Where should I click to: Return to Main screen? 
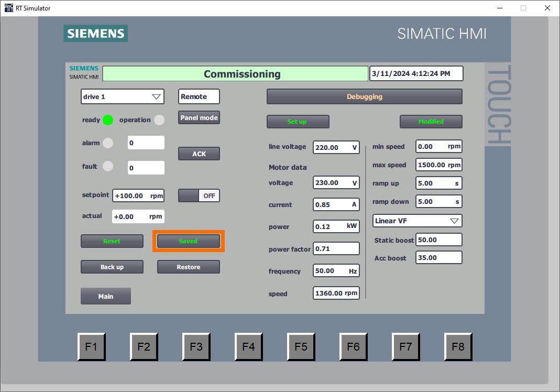pos(106,296)
